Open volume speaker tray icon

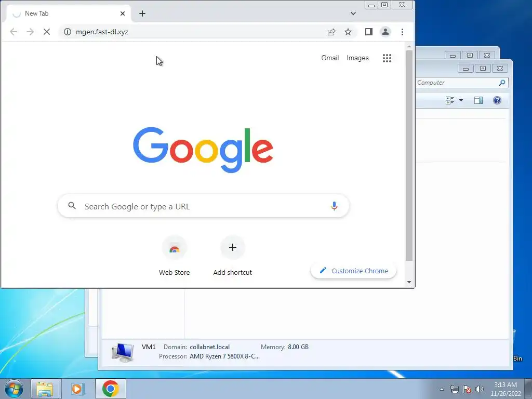(480, 389)
